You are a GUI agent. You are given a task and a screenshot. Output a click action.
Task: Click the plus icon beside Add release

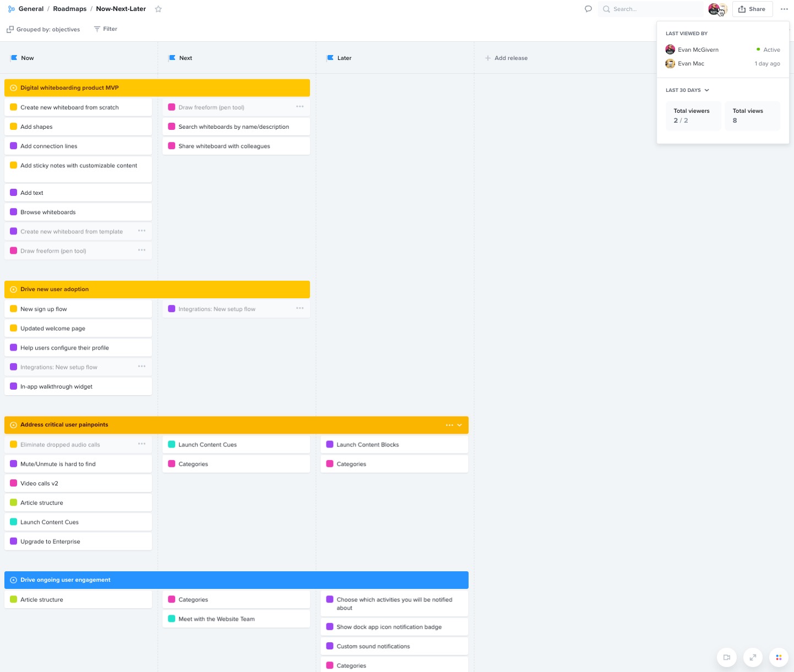pyautogui.click(x=488, y=58)
